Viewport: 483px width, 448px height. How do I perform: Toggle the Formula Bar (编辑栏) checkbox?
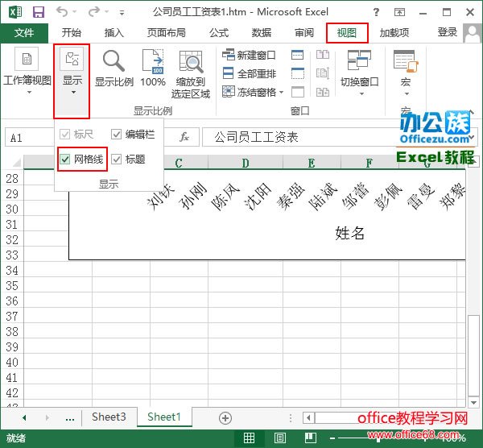pos(117,135)
